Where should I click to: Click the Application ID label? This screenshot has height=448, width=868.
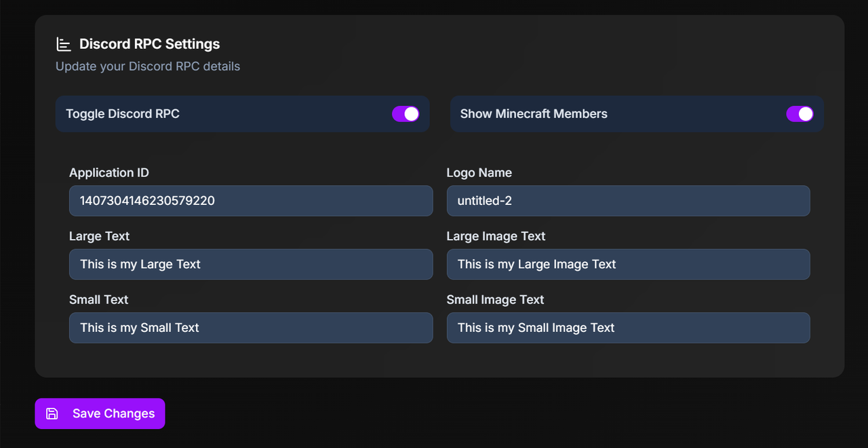click(109, 172)
